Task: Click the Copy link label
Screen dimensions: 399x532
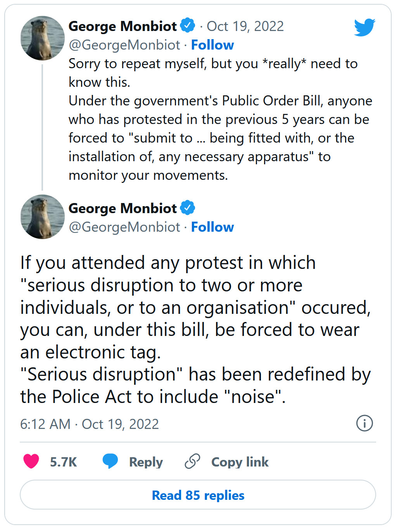Action: pyautogui.click(x=240, y=462)
